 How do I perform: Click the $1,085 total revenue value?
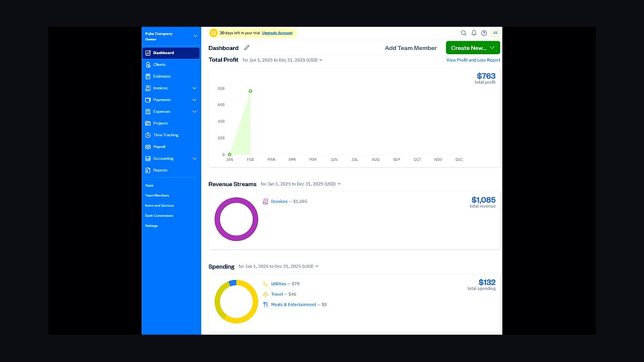coord(484,200)
